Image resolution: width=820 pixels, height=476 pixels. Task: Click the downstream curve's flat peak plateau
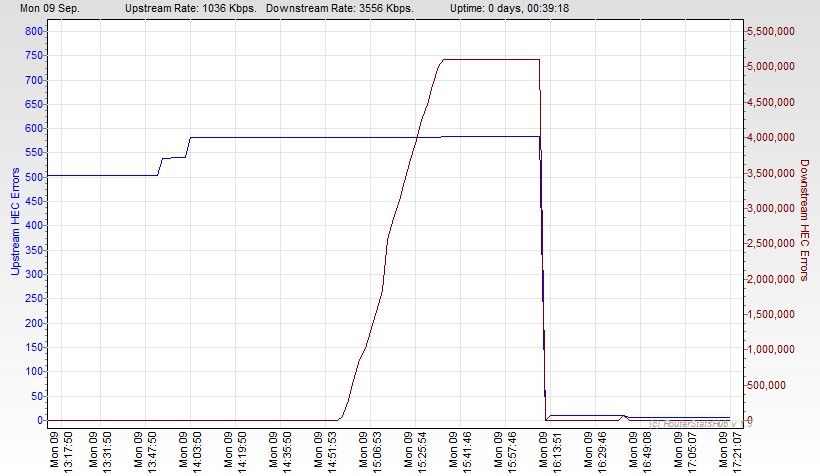(x=491, y=59)
